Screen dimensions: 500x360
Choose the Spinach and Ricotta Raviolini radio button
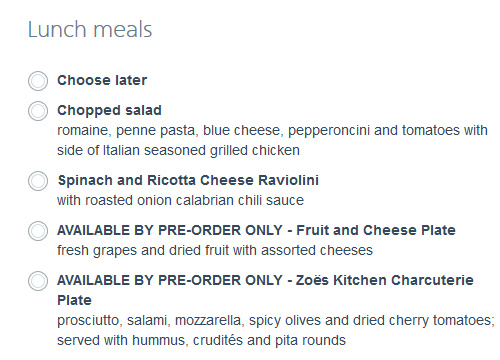[x=38, y=181]
